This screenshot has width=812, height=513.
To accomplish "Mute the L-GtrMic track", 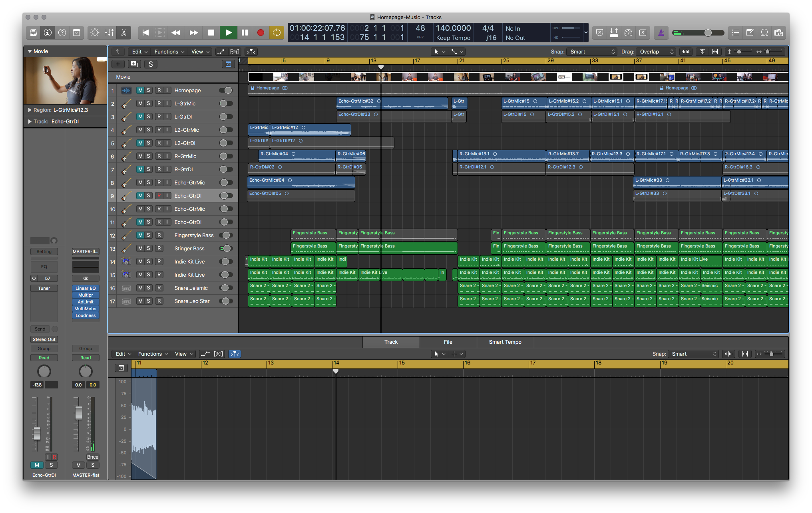I will (x=140, y=103).
